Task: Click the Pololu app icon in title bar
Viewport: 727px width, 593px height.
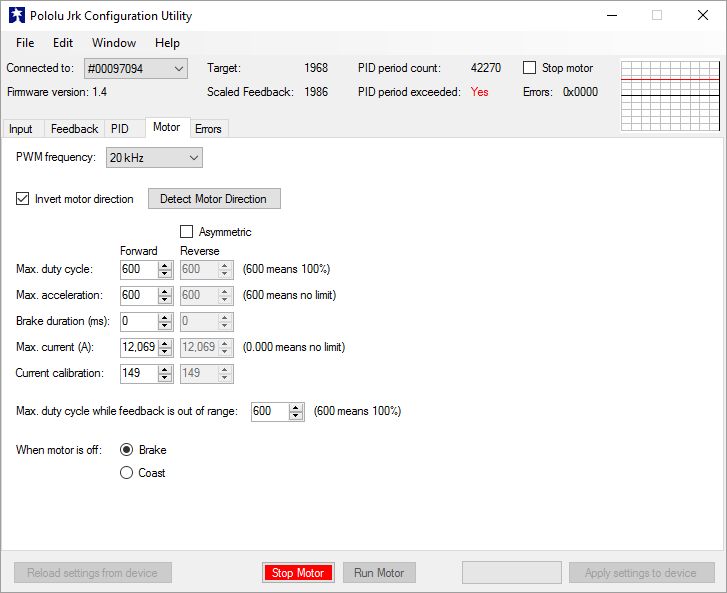Action: [x=15, y=16]
